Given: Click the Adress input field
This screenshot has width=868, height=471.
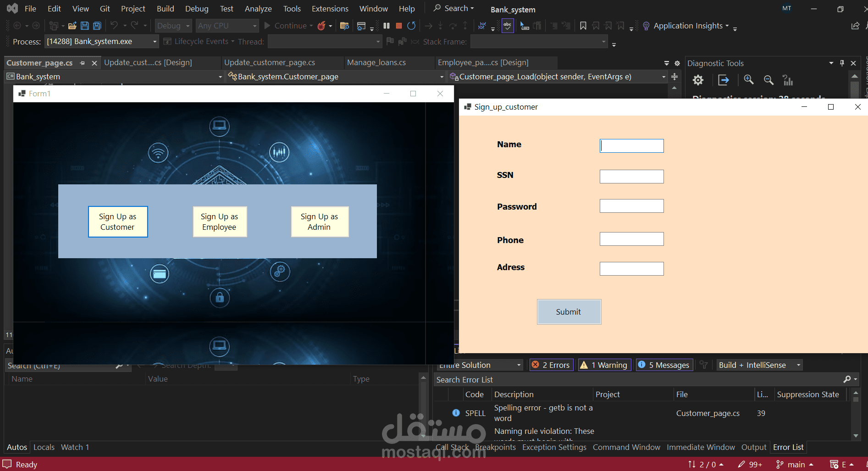Looking at the screenshot, I should [x=632, y=269].
